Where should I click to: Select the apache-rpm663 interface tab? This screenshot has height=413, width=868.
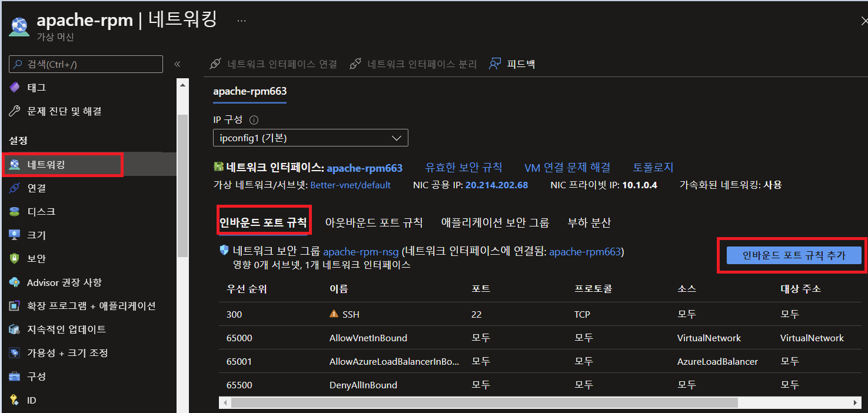pyautogui.click(x=250, y=91)
